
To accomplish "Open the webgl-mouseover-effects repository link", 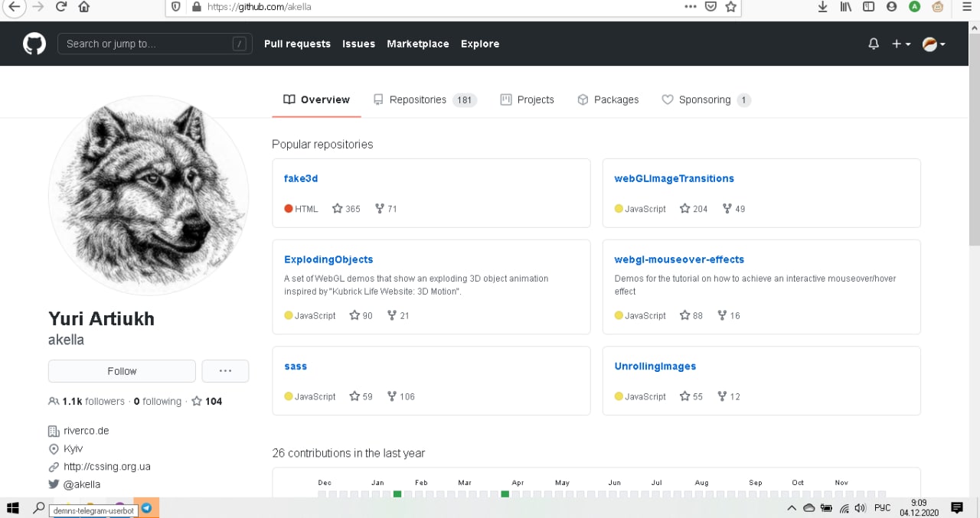I will click(x=679, y=259).
